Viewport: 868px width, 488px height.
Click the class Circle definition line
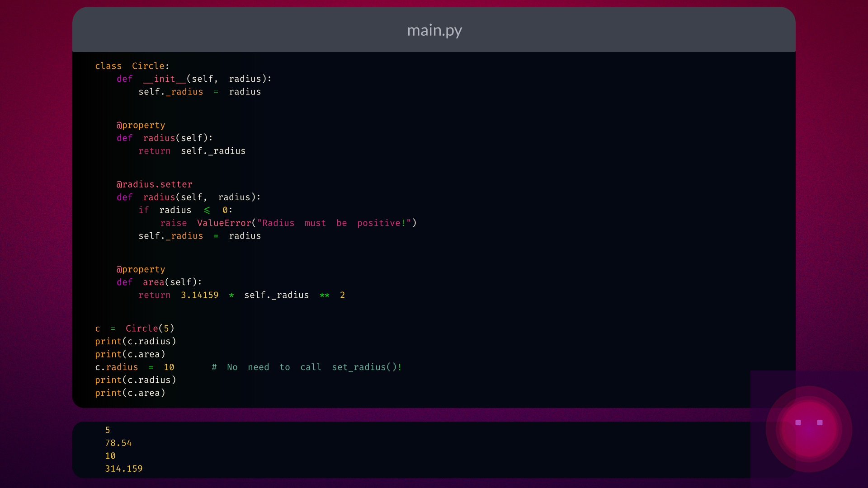(132, 66)
